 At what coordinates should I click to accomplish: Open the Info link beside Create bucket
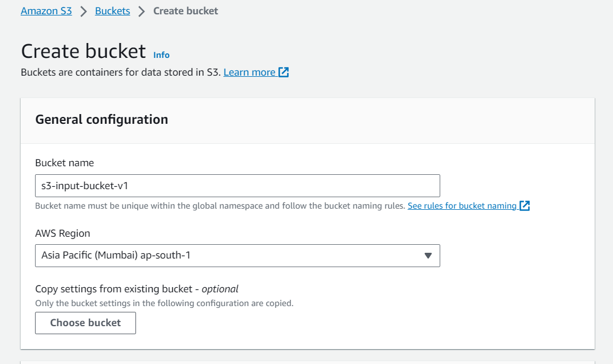click(161, 55)
